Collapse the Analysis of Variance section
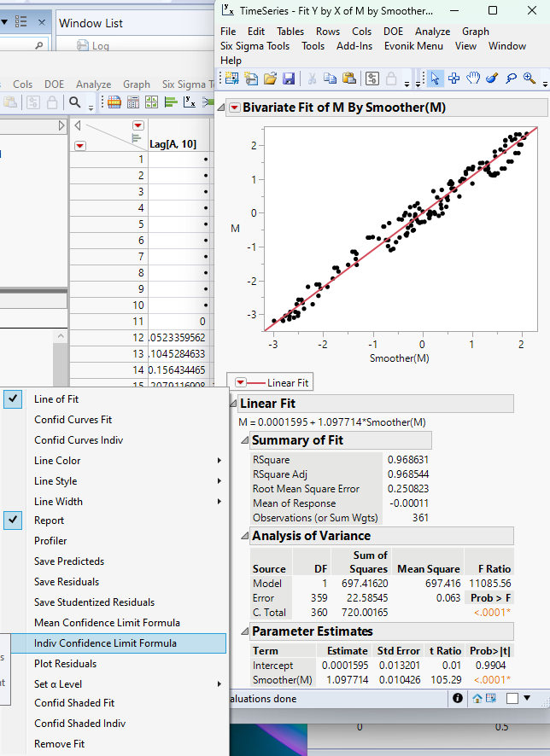This screenshot has height=756, width=550. click(x=245, y=536)
